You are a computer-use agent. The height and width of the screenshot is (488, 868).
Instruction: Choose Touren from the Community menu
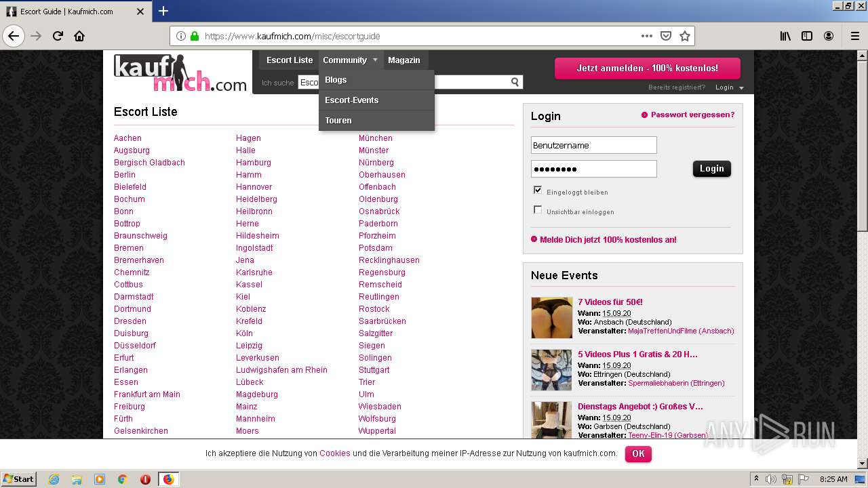[376, 121]
